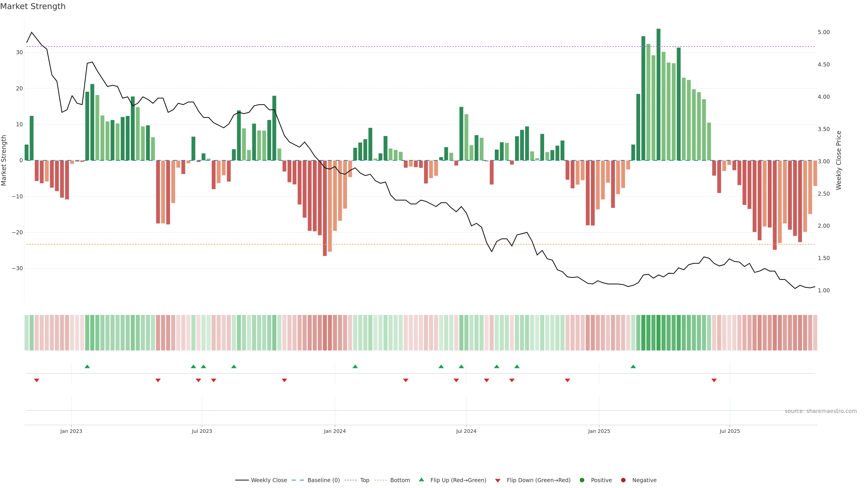Click the green Positive circle legend icon

pyautogui.click(x=582, y=480)
